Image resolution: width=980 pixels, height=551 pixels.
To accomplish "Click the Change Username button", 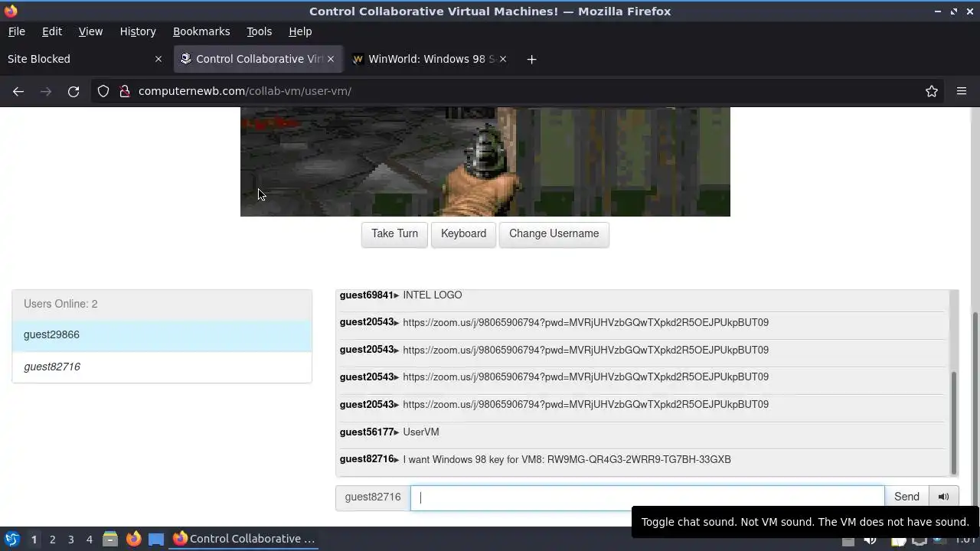I will click(554, 233).
